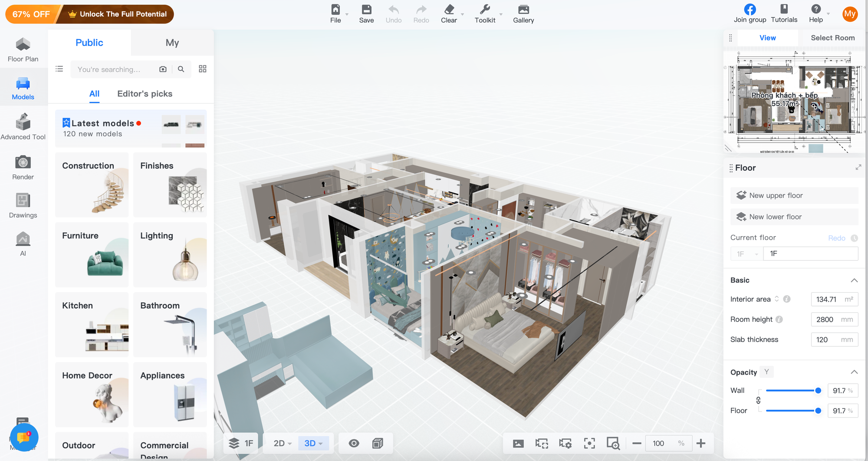Zoom in with the plus button
Image resolution: width=868 pixels, height=461 pixels.
[701, 443]
